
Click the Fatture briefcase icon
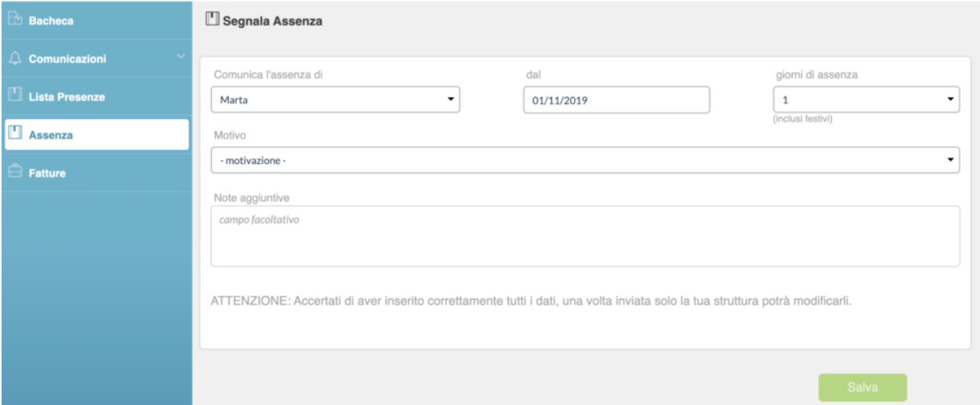click(13, 173)
